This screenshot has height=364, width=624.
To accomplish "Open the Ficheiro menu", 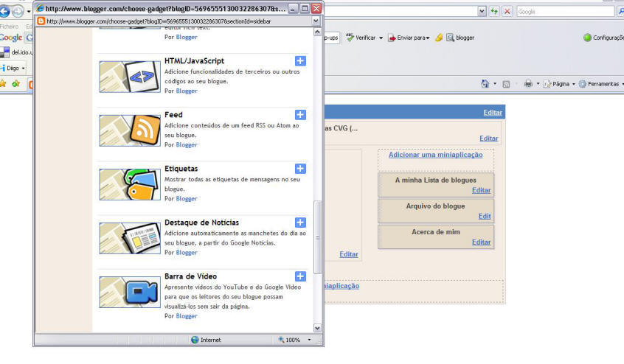I will click(9, 27).
